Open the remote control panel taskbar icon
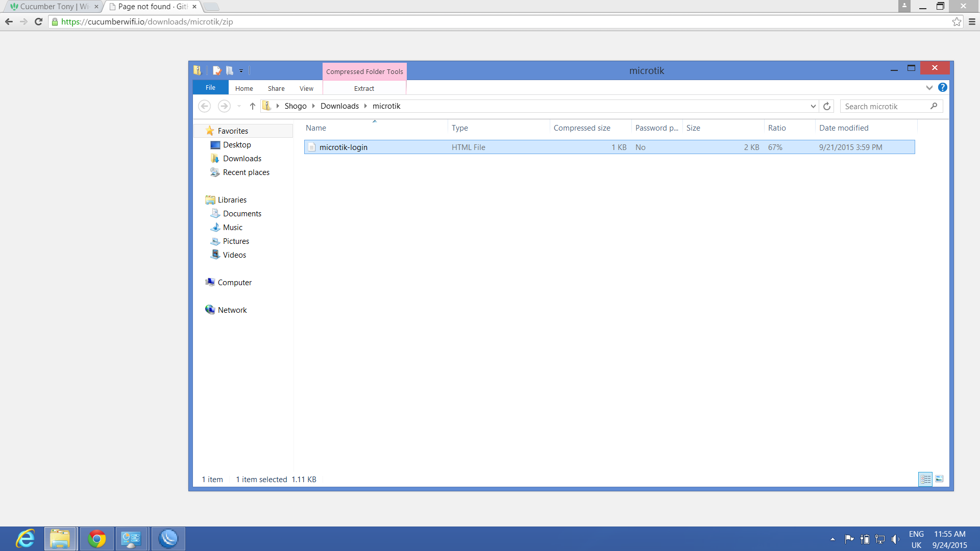 132,539
